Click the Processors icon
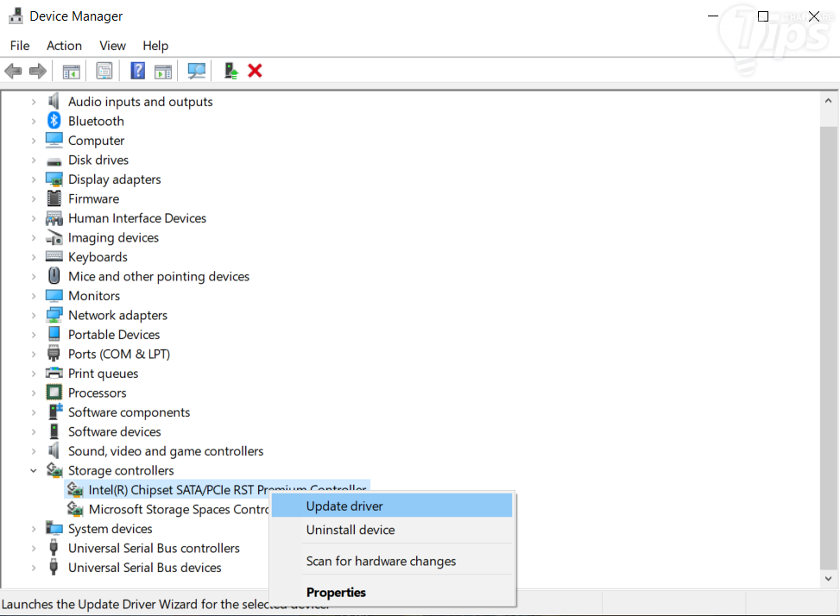This screenshot has height=616, width=840. click(54, 393)
